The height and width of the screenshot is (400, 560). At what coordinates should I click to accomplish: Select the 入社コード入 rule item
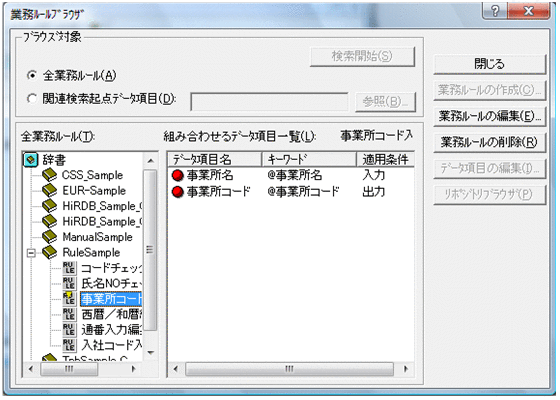[x=111, y=345]
